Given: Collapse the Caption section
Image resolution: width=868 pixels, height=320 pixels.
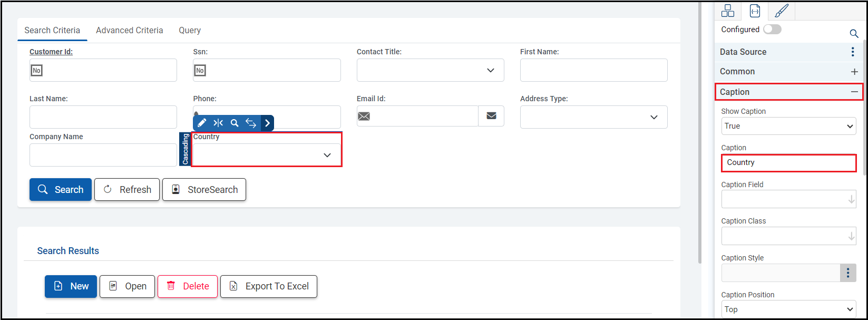Looking at the screenshot, I should click(854, 92).
